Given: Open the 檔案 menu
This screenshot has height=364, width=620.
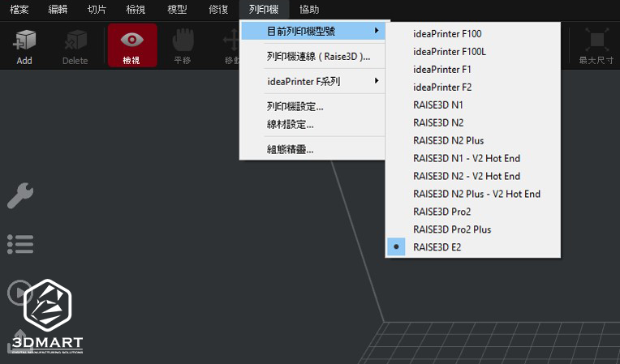Looking at the screenshot, I should 19,10.
